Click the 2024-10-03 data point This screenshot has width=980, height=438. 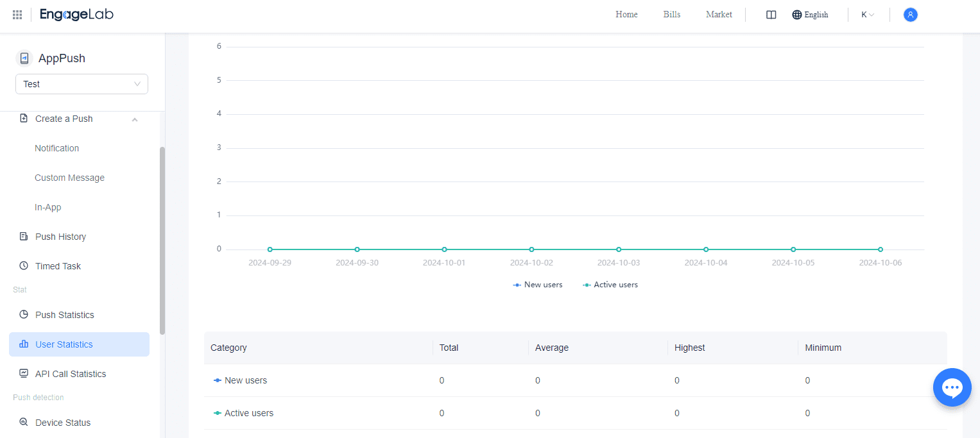619,249
